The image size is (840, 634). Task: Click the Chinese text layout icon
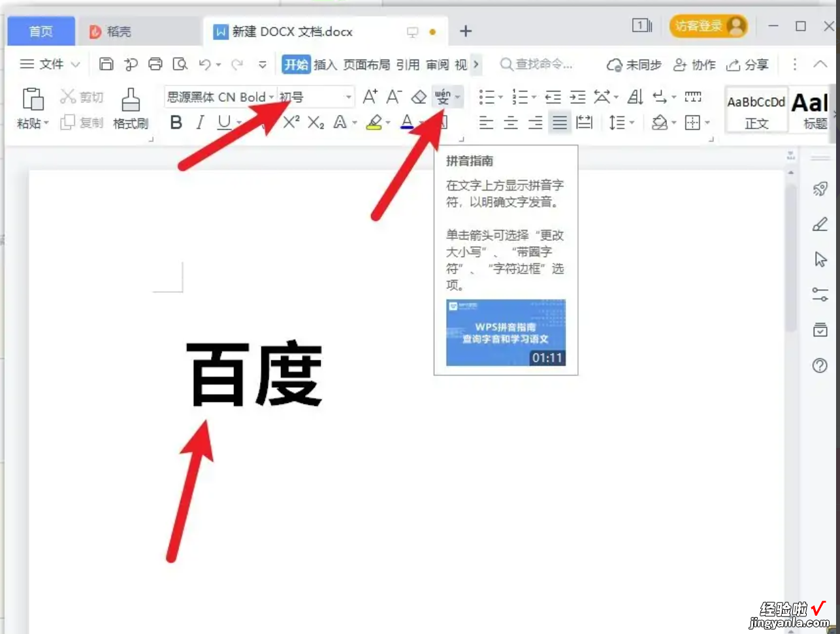pos(602,97)
